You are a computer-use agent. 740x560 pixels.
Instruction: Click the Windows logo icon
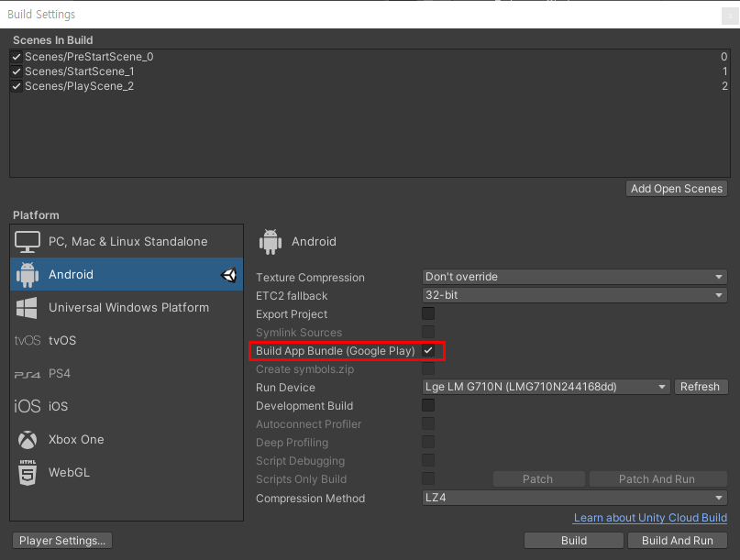(27, 308)
